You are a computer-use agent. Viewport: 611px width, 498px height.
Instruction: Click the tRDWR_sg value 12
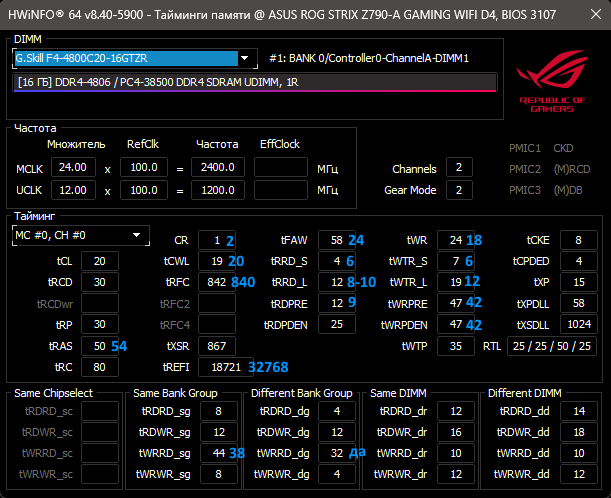[x=219, y=432]
